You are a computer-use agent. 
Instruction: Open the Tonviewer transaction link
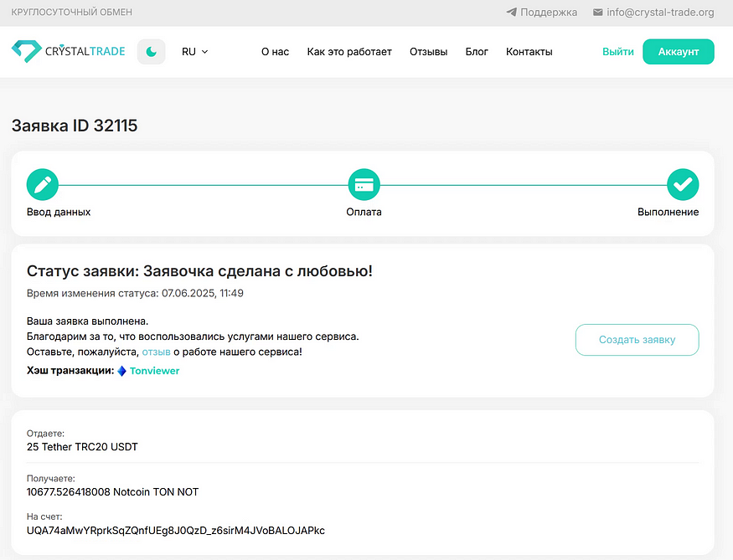pos(155,371)
